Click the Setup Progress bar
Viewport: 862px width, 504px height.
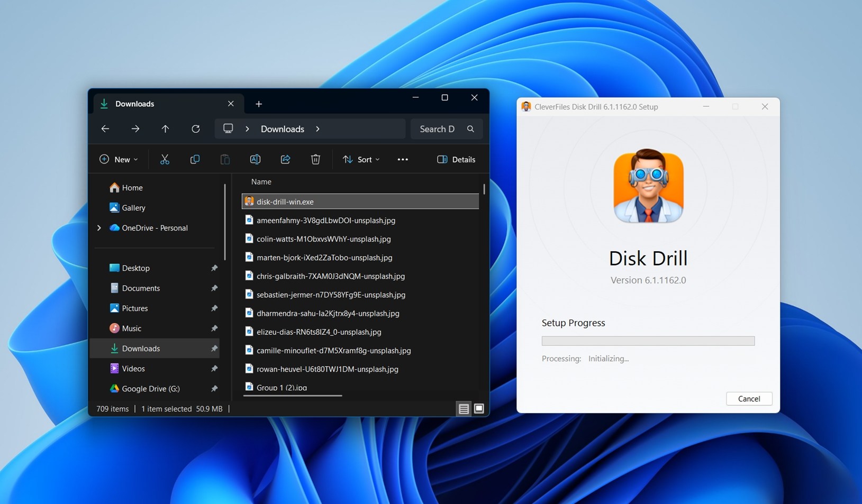[x=647, y=341]
